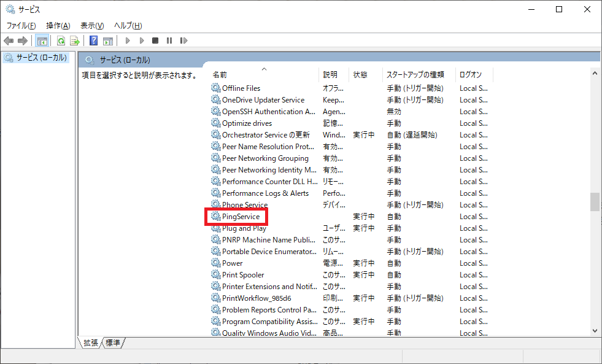Toggle the console tree show/hide icon

tap(42, 41)
